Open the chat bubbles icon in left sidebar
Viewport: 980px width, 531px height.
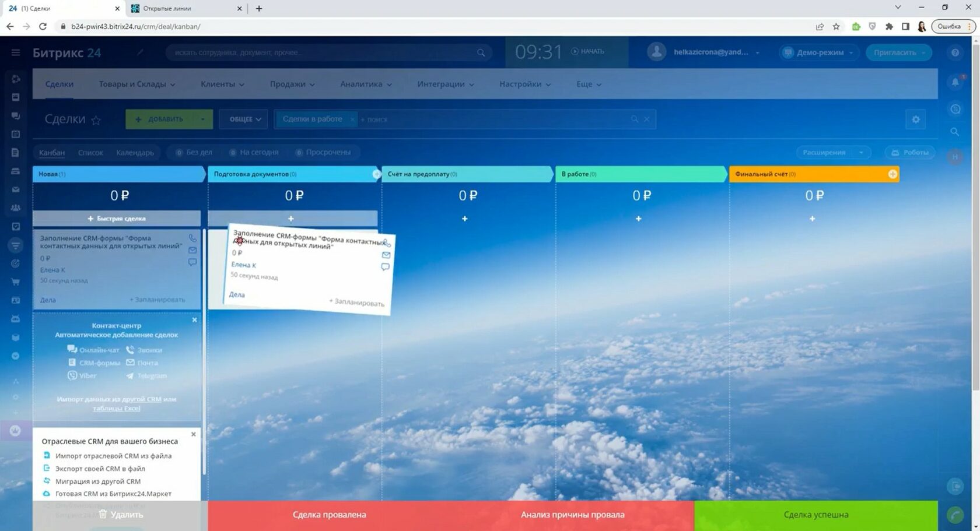[16, 115]
